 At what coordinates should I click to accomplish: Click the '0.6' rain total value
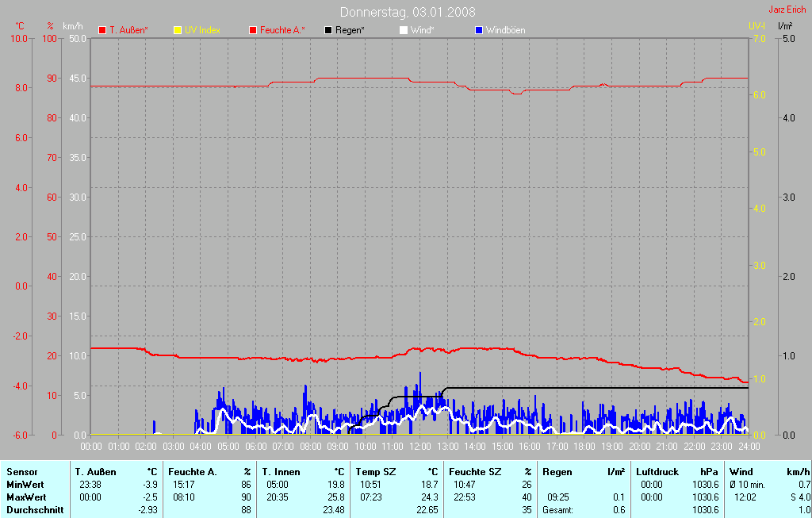click(x=619, y=510)
